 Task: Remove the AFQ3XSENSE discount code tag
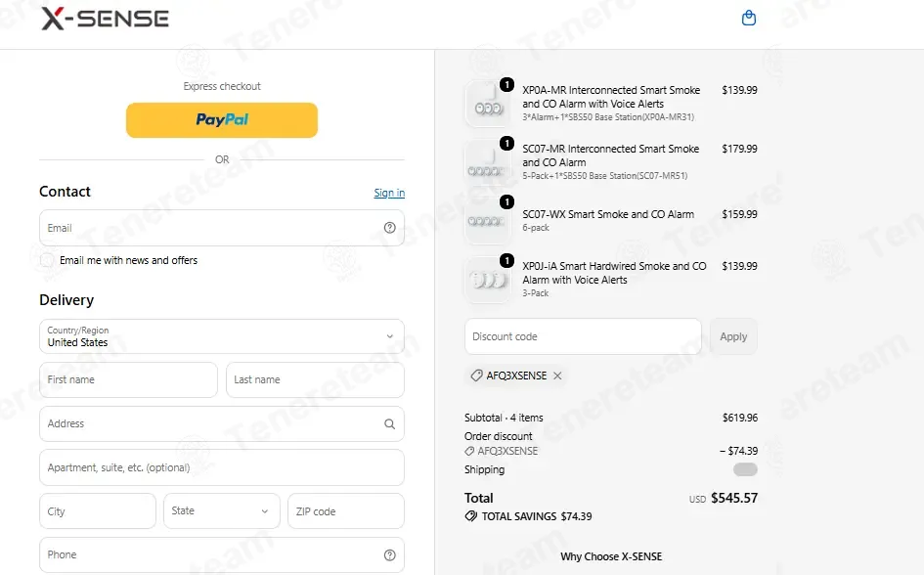[x=557, y=376]
